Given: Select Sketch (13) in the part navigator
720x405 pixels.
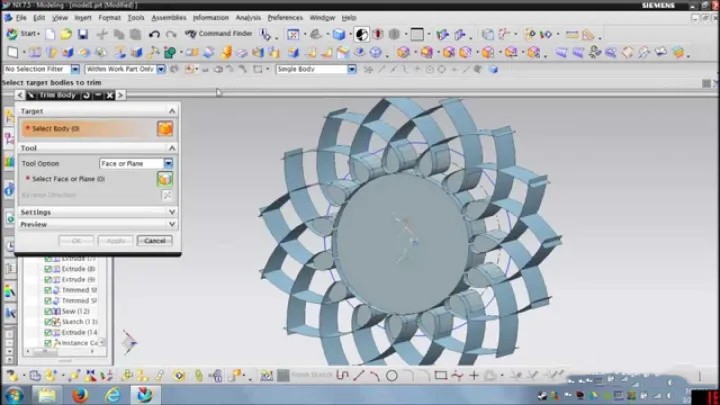Looking at the screenshot, I should pyautogui.click(x=79, y=322).
